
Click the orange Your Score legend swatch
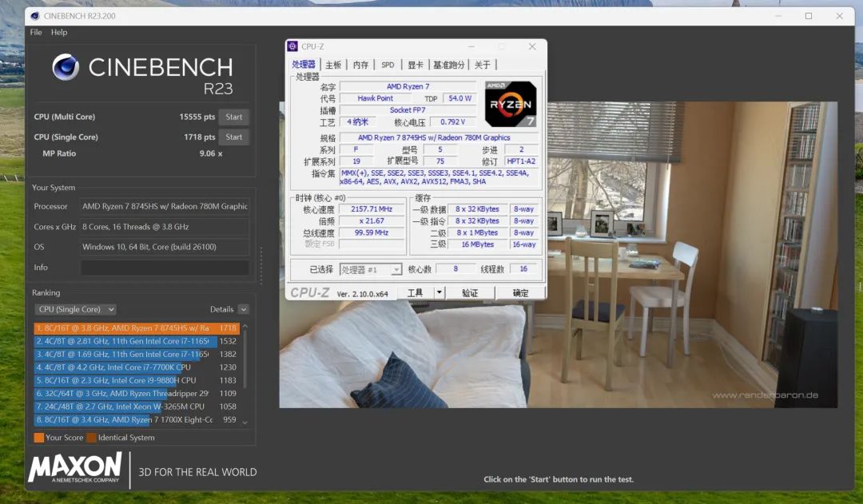click(38, 438)
